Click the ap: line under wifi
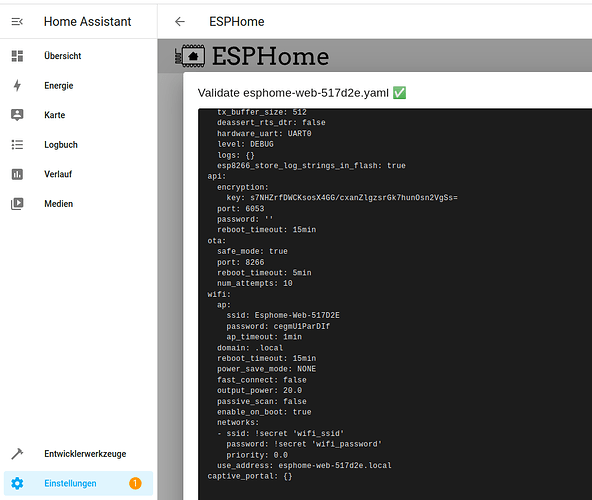Screen dimensions: 592x500 (x=224, y=305)
